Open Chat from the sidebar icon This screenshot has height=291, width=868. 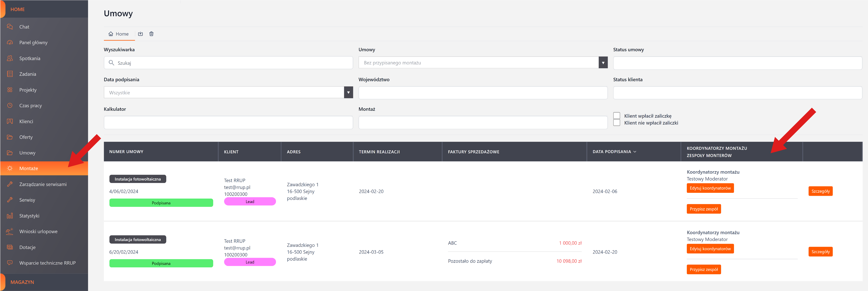tap(10, 27)
